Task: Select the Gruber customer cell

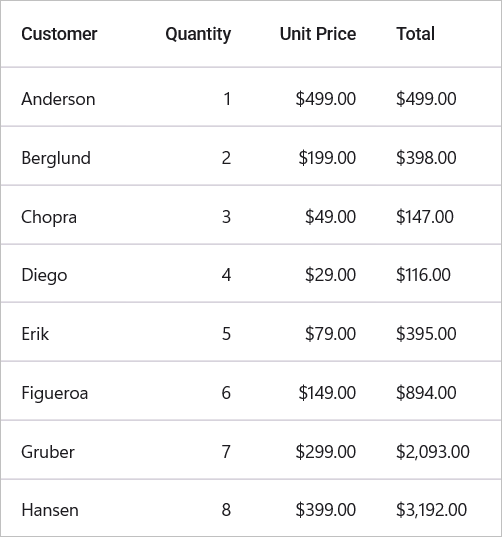Action: [x=48, y=452]
